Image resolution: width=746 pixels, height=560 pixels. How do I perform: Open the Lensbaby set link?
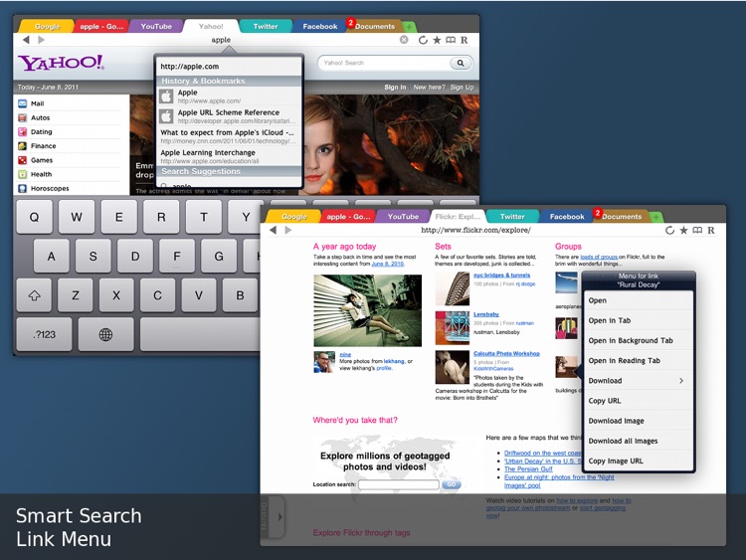point(486,314)
